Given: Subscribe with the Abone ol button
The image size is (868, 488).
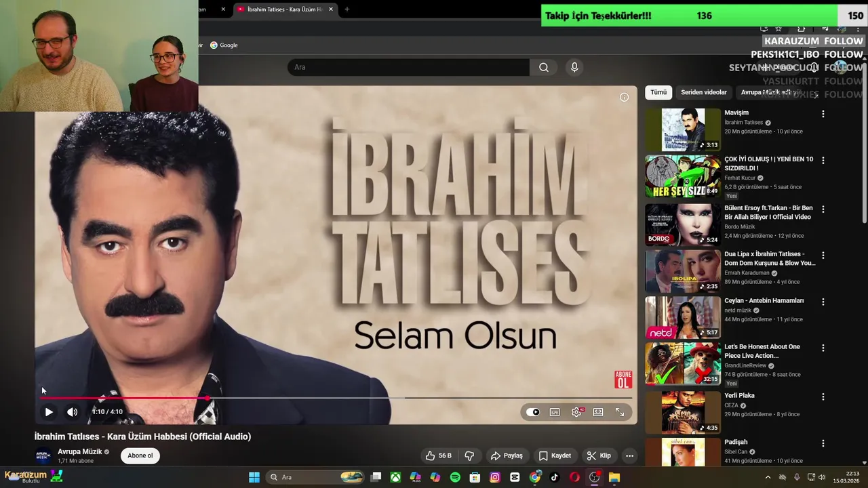Looking at the screenshot, I should 140,455.
